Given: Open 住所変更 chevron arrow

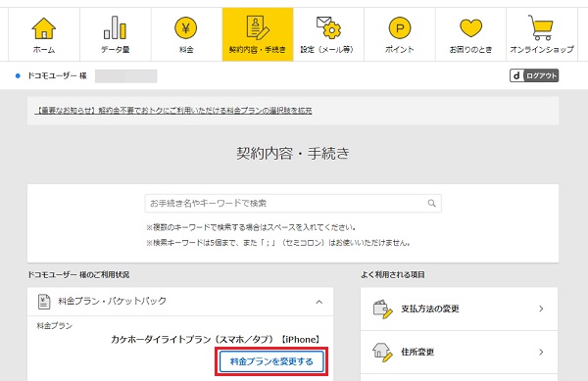Looking at the screenshot, I should [x=541, y=352].
